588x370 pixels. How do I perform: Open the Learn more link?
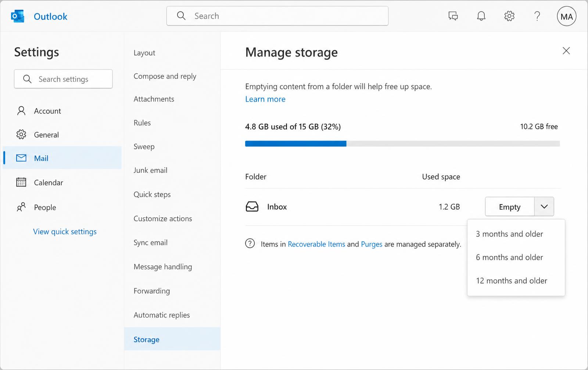pos(265,99)
